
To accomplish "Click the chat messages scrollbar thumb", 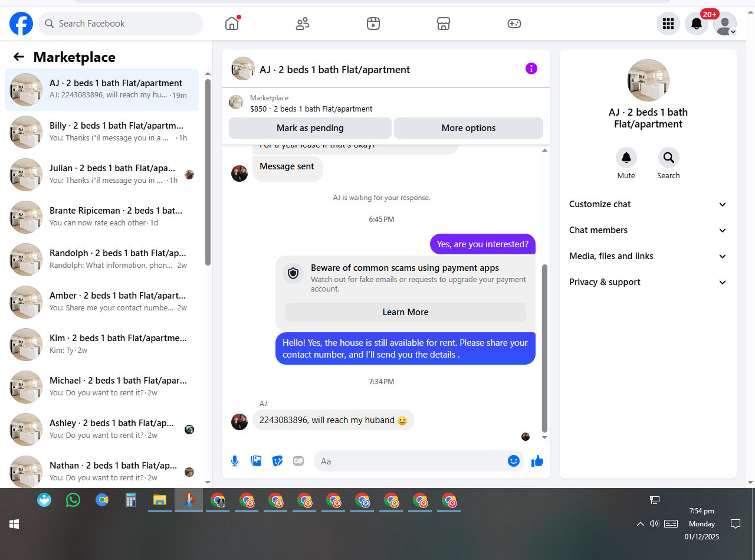I will coord(544,348).
